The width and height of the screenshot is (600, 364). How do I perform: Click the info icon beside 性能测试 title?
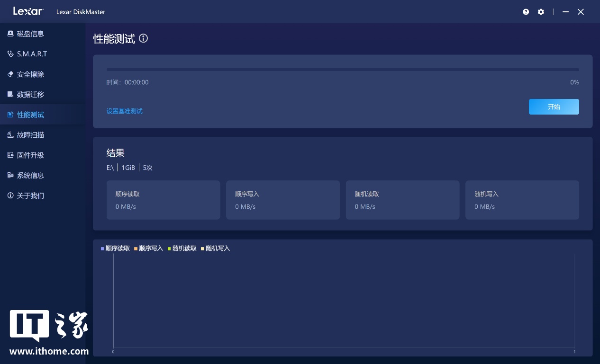click(x=143, y=39)
